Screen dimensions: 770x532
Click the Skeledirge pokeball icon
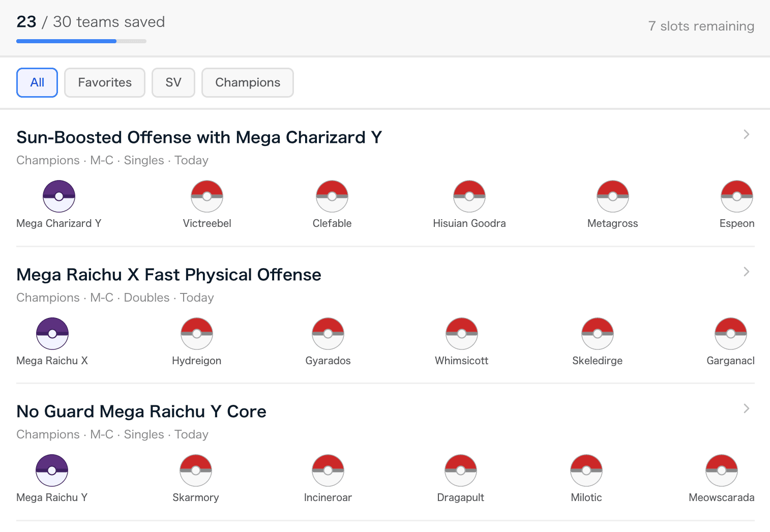coord(598,333)
